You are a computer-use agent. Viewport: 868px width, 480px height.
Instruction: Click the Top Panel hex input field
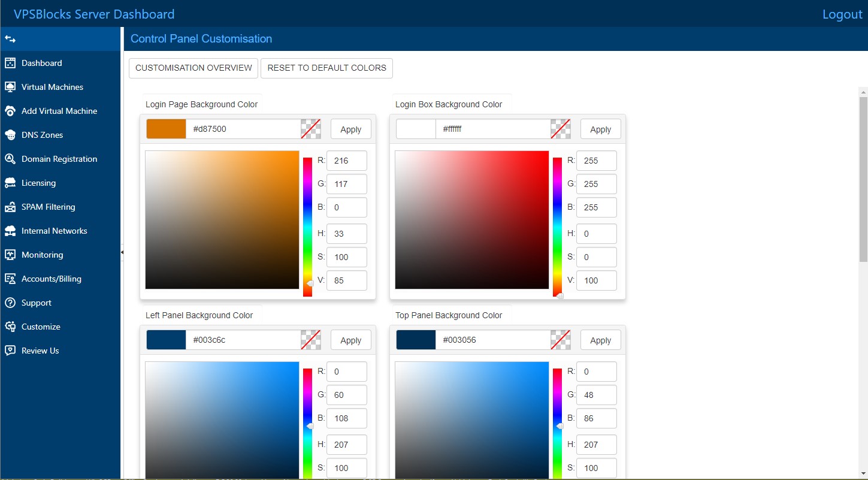click(492, 340)
